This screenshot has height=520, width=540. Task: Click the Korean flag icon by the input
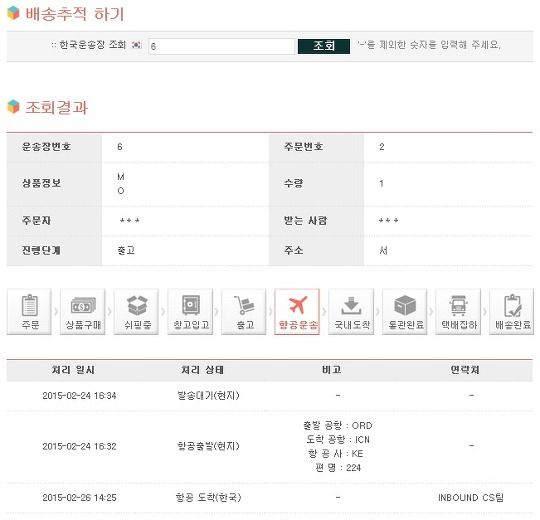[x=136, y=45]
